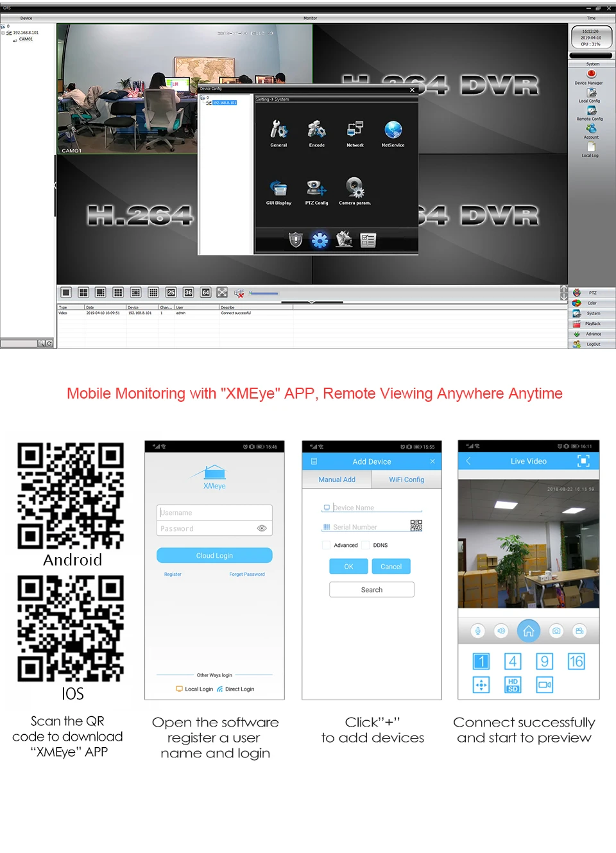Open the PlayBack tab
The width and height of the screenshot is (616, 853).
592,323
